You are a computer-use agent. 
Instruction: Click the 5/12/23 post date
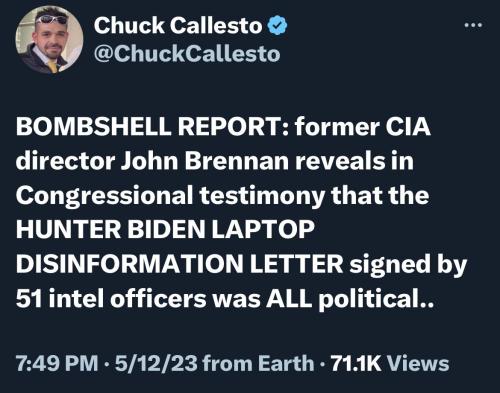click(x=156, y=363)
